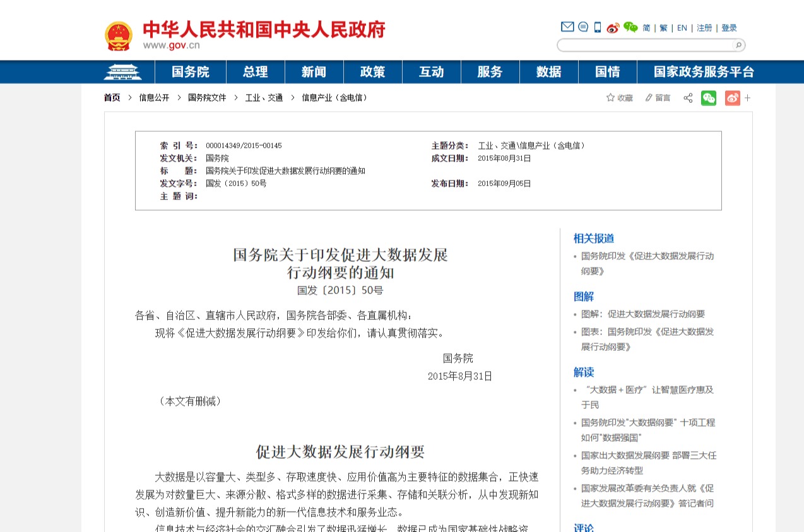Switch to simplified Chinese 简

[646, 28]
